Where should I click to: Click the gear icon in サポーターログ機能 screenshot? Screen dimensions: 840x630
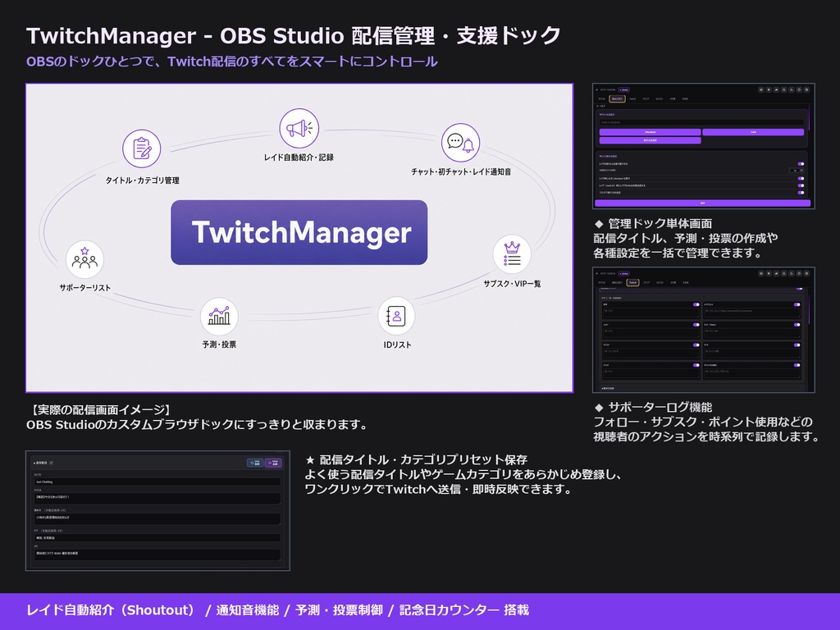pos(807,273)
